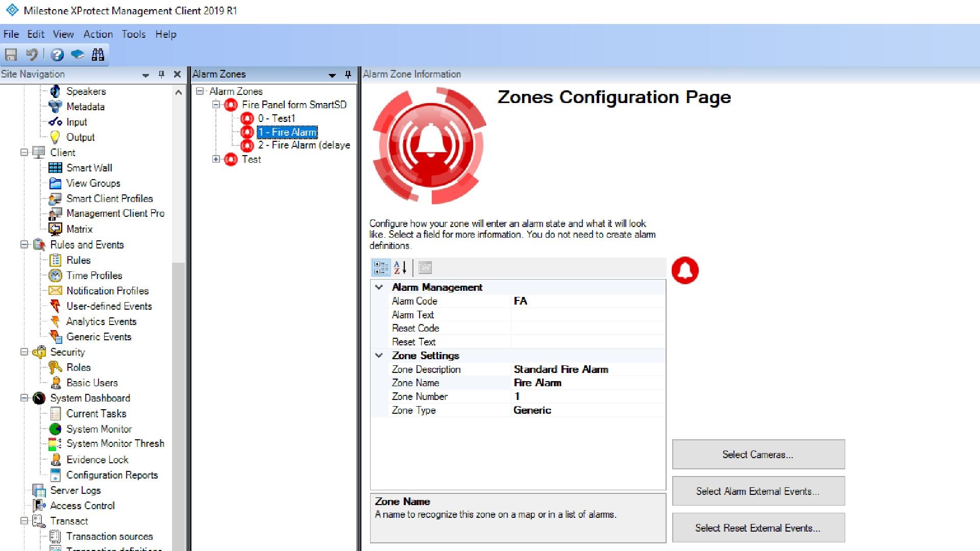Click the Roles keys icon
Screen dimensions: 980x551
(x=55, y=367)
